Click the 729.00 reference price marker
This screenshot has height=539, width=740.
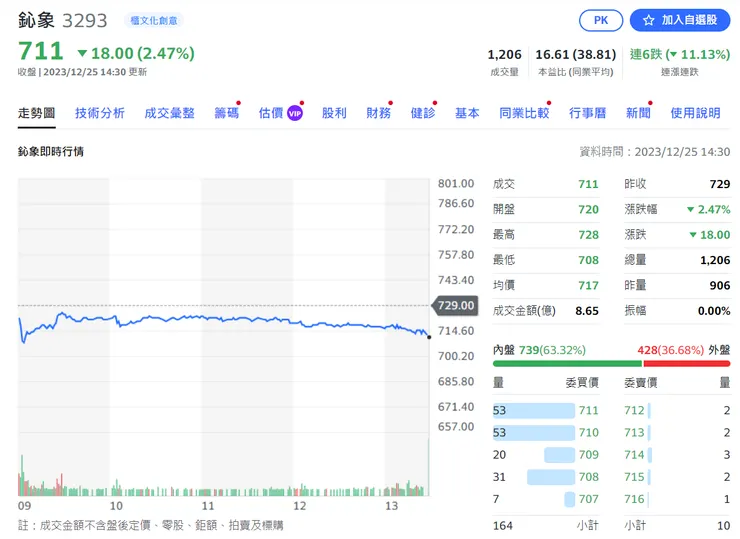[455, 305]
